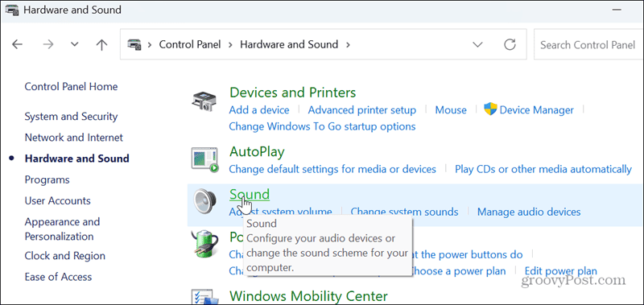Open Network and Internet category

click(74, 138)
